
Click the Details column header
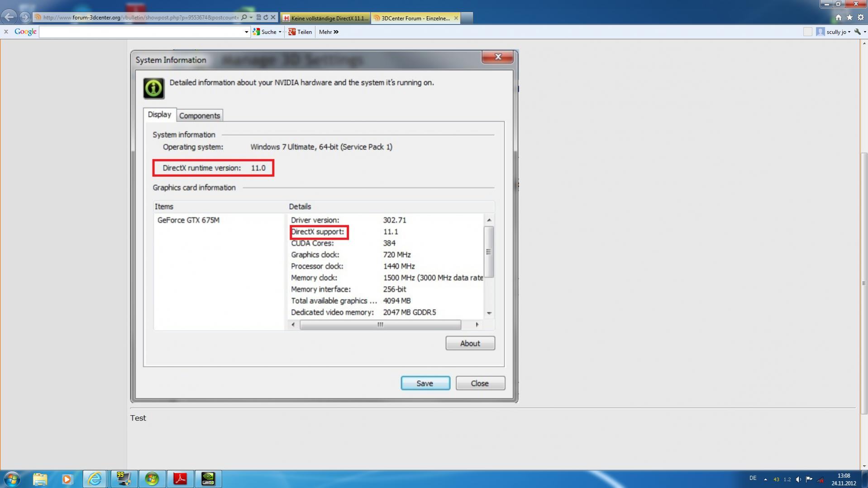click(x=391, y=207)
